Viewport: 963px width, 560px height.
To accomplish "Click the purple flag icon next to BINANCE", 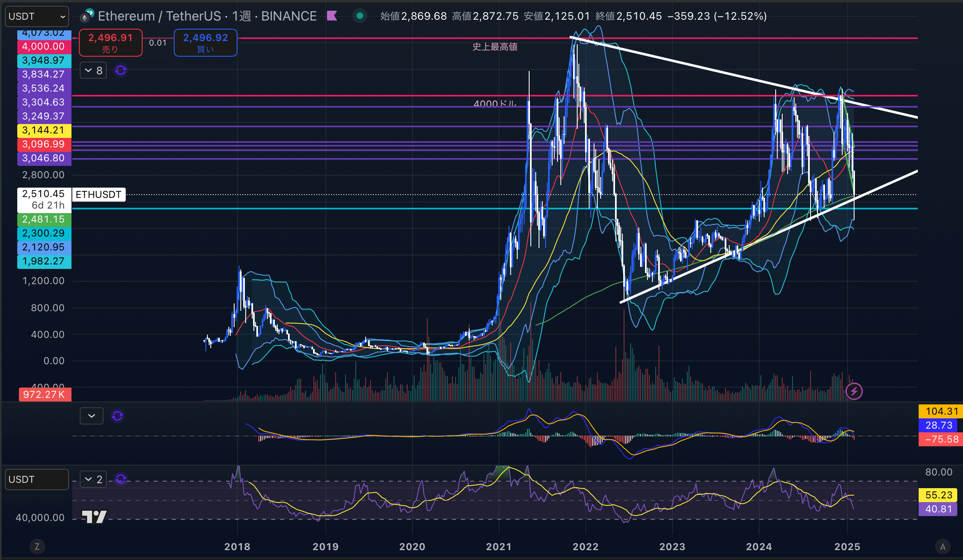I will click(332, 16).
